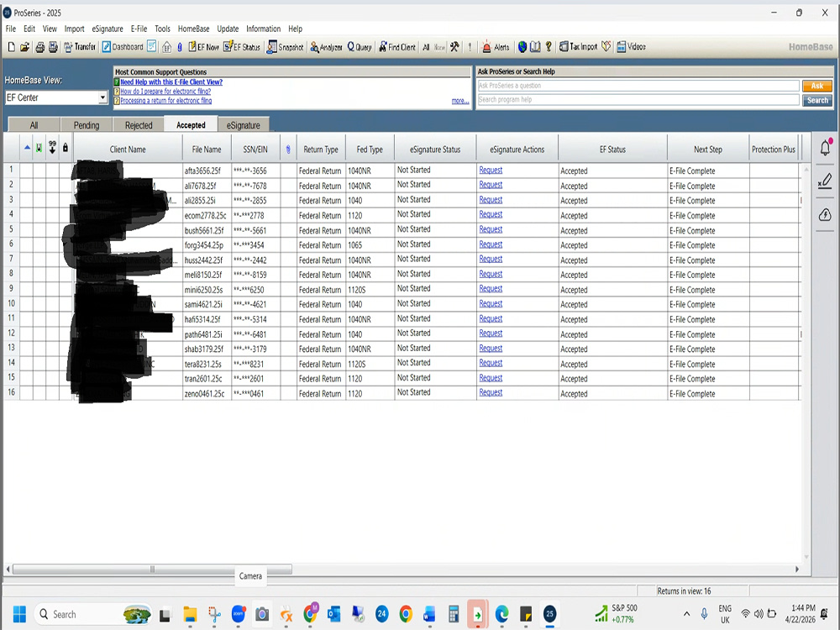Open the HomeBase menu
This screenshot has width=840, height=630.
(x=194, y=29)
